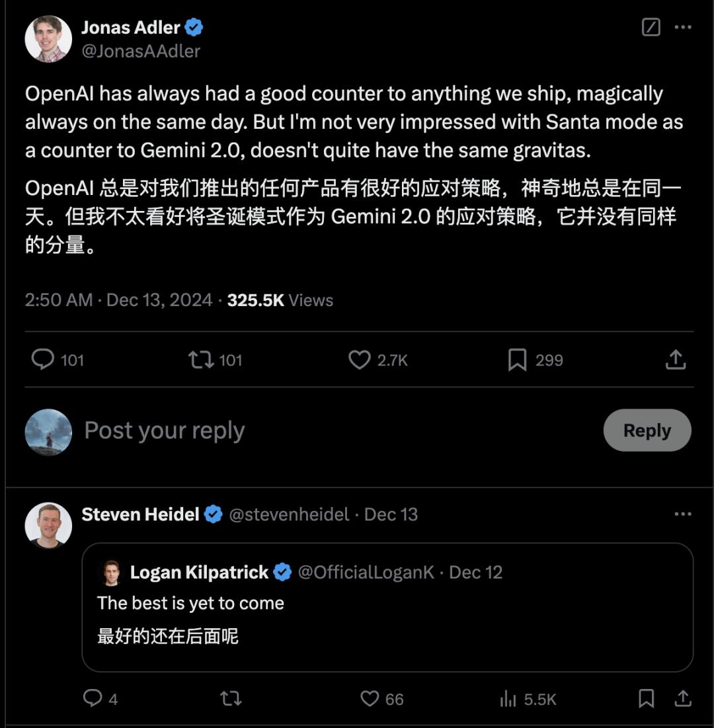Open the @stevenheidel profile link
The image size is (714, 728).
(289, 514)
